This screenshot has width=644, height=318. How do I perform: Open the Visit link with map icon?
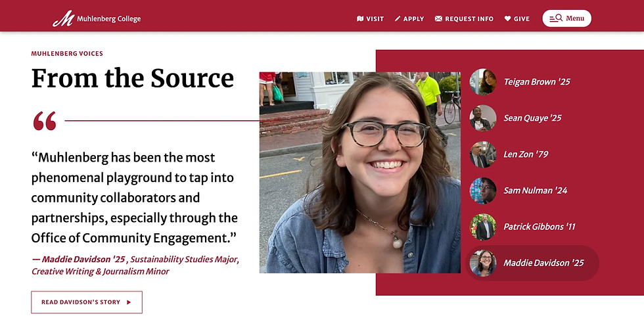coord(370,19)
